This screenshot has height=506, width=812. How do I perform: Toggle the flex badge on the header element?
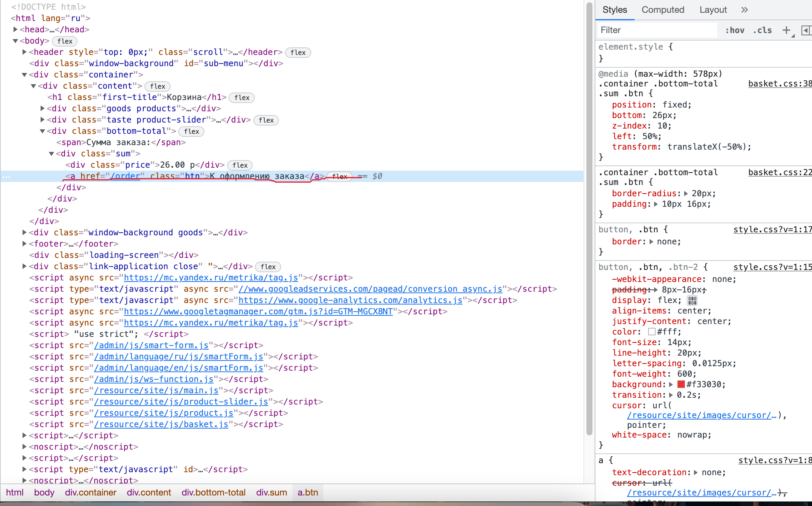click(x=298, y=52)
